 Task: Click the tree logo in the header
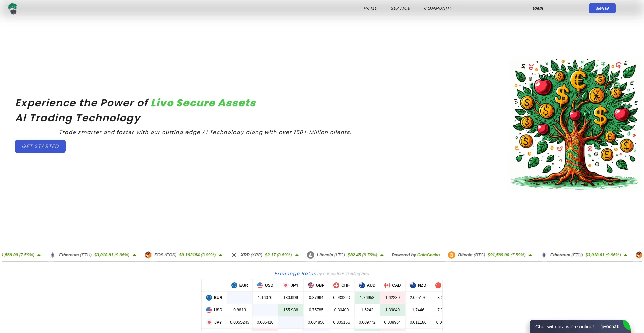click(13, 9)
